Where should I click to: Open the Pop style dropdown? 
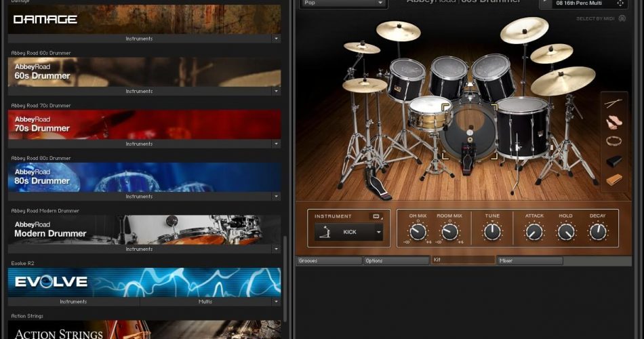(344, 3)
